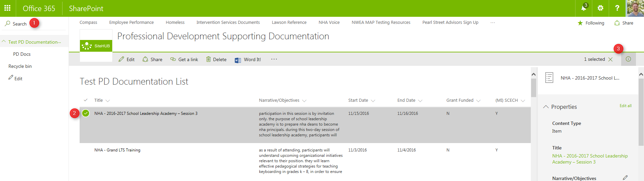Click the Get a link chain icon
The image size is (644, 181).
173,59
